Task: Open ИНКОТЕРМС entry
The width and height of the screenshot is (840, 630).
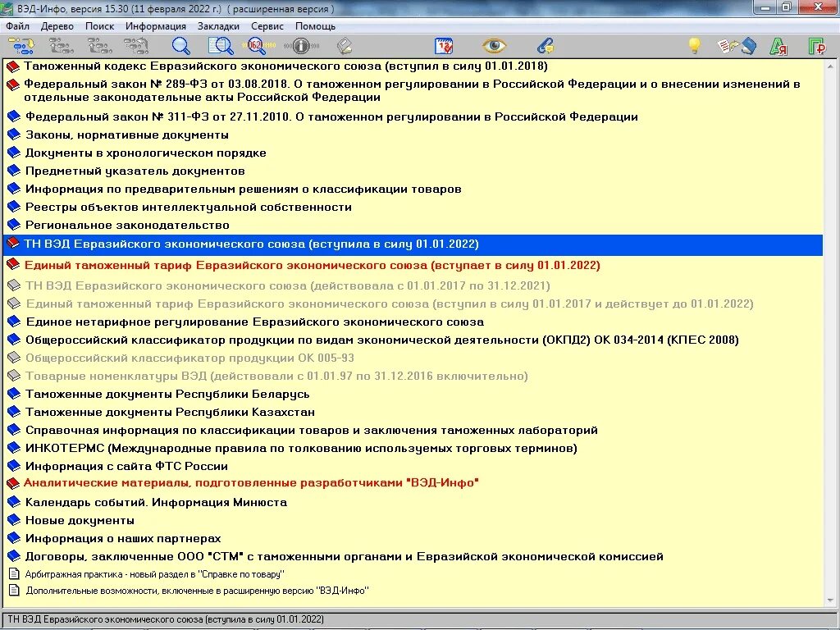Action: pyautogui.click(x=301, y=449)
